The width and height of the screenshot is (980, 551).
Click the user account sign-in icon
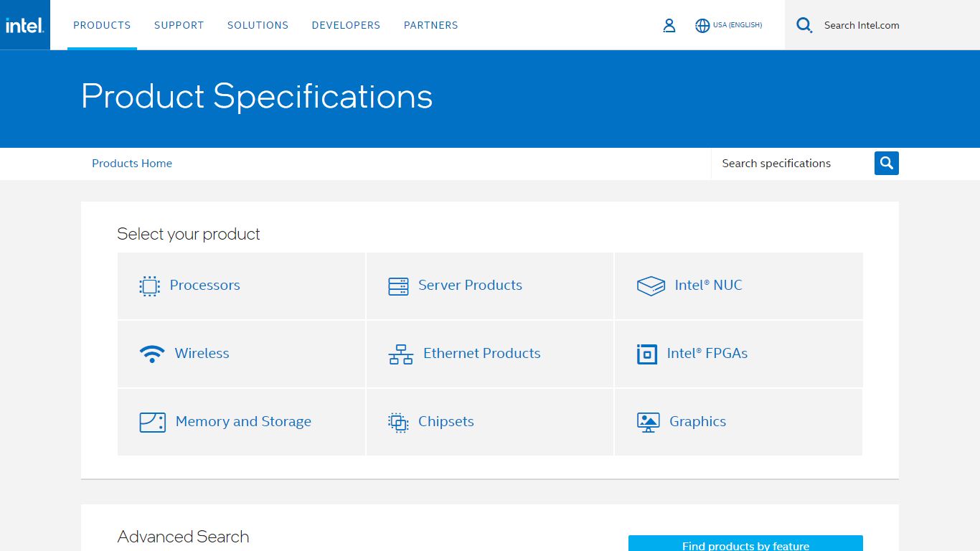pos(669,26)
